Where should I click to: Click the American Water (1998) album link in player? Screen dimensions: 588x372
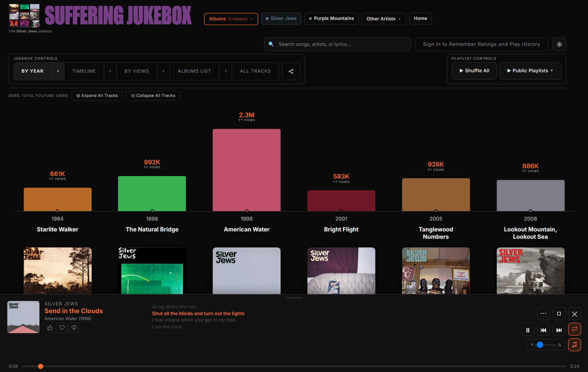68,319
